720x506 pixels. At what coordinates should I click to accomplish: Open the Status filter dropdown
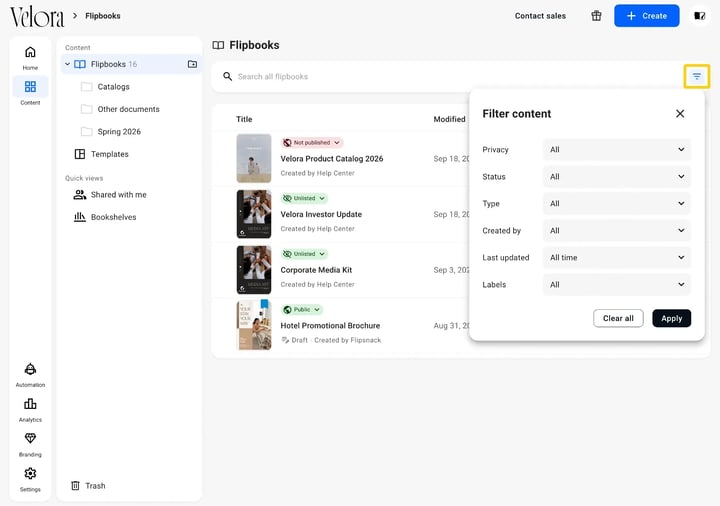tap(617, 176)
